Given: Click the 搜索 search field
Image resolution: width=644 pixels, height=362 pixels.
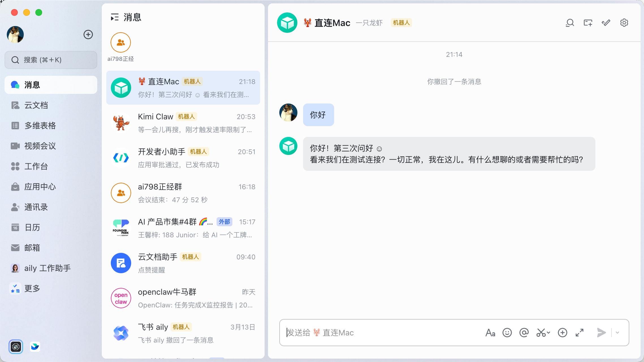Looking at the screenshot, I should click(x=51, y=60).
